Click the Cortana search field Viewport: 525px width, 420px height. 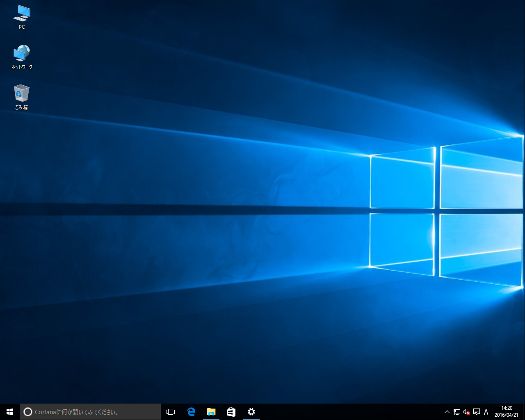point(90,412)
